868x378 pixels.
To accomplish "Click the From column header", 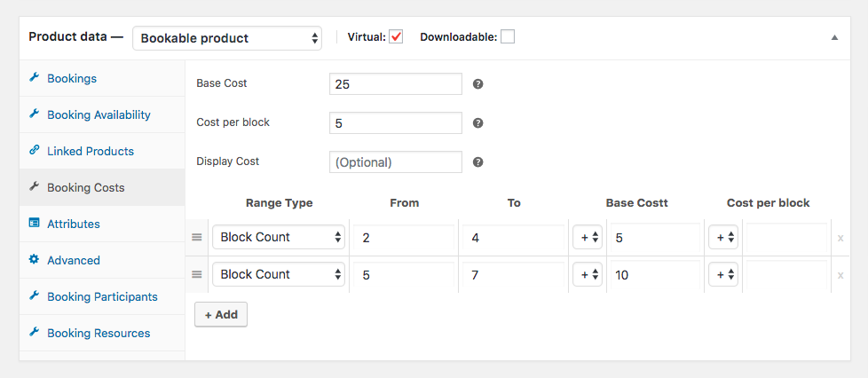I will coord(404,203).
